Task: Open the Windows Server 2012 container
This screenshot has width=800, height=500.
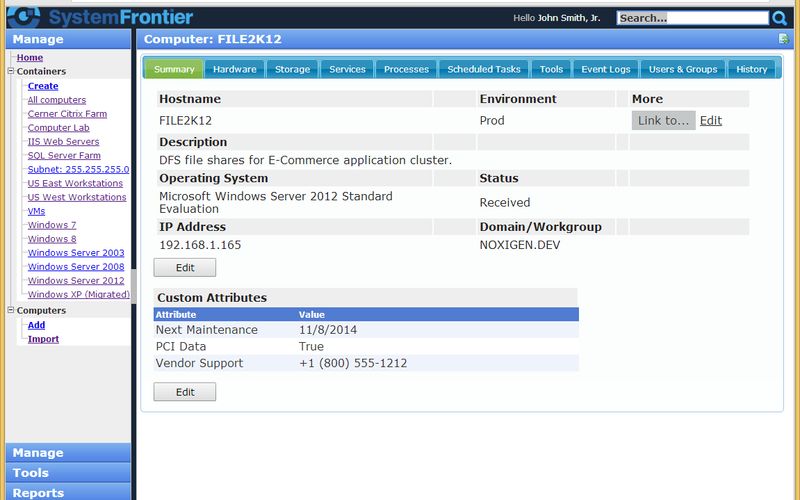Action: [x=76, y=280]
